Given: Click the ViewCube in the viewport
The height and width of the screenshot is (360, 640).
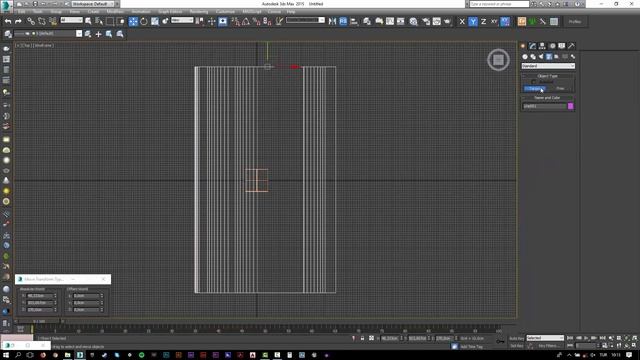Looking at the screenshot, I should click(x=498, y=60).
